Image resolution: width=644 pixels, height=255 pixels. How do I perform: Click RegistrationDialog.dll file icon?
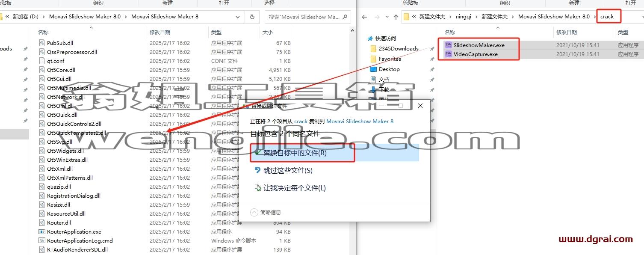coord(42,196)
